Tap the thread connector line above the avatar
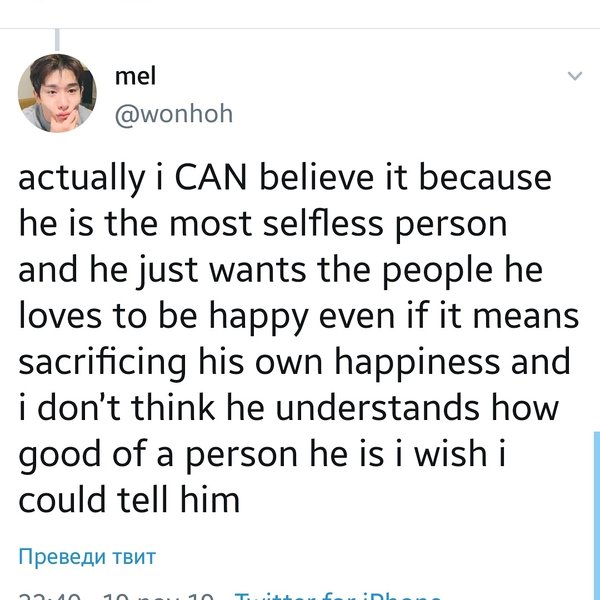This screenshot has width=600, height=600. click(57, 38)
